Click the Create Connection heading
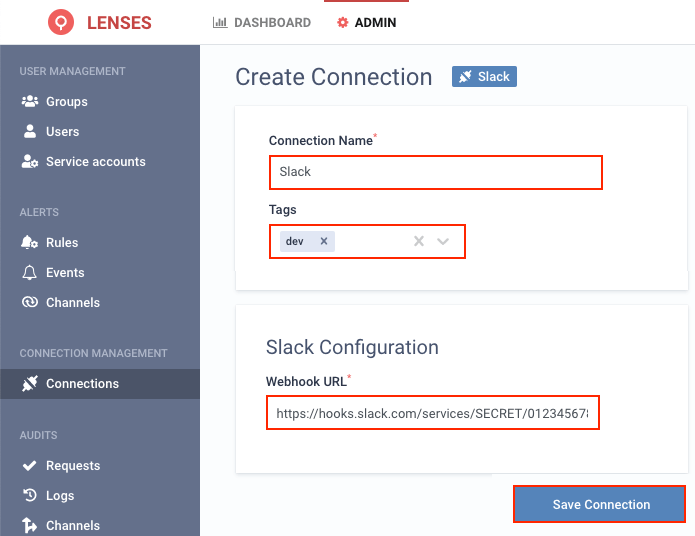Viewport: 695px width, 536px height. [334, 77]
